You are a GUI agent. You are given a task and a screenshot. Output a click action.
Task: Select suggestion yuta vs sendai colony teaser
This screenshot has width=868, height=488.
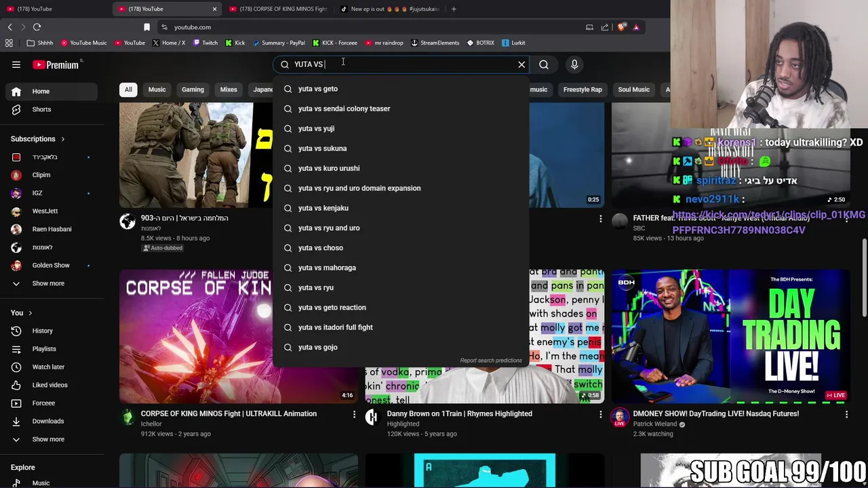tap(401, 108)
